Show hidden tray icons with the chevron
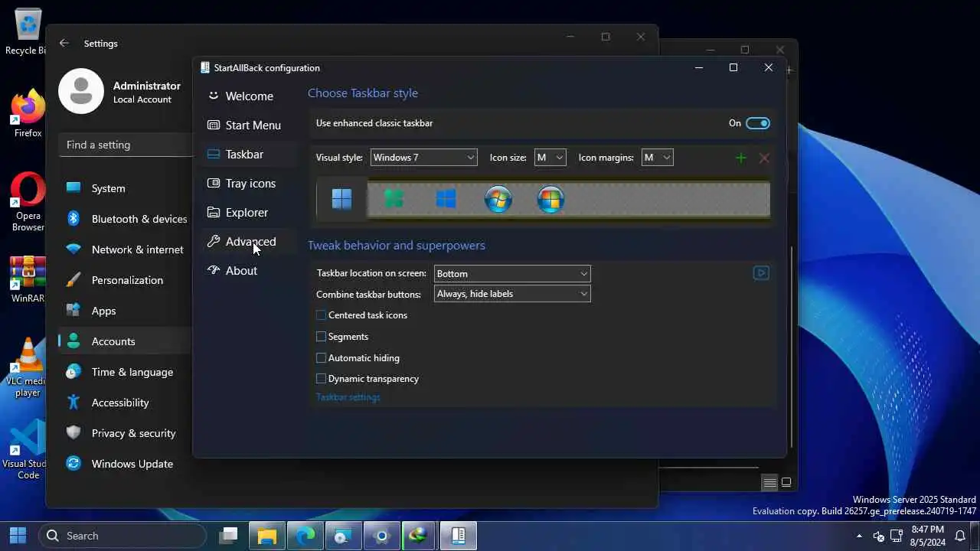 click(859, 536)
